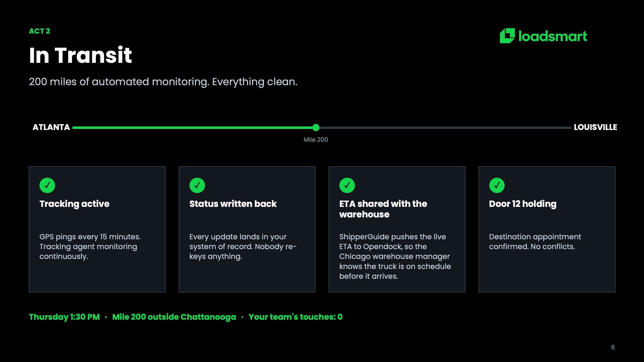Select the Tracking active card heading

74,204
